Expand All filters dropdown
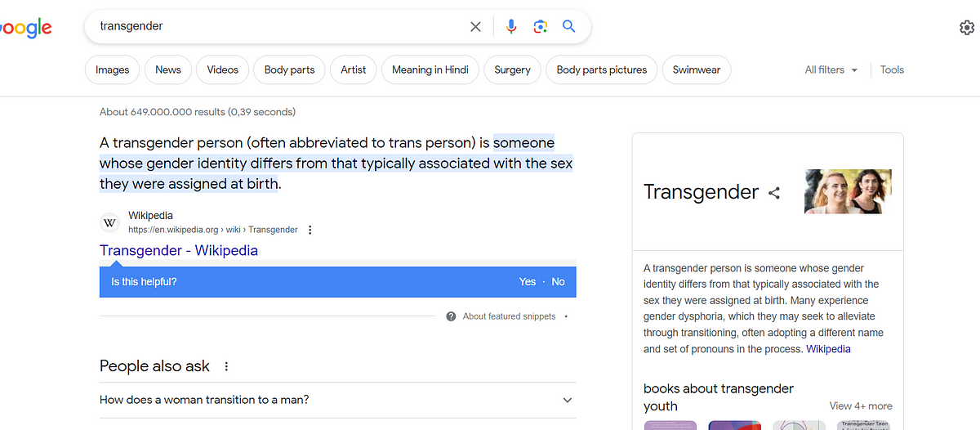The image size is (980, 430). [831, 70]
